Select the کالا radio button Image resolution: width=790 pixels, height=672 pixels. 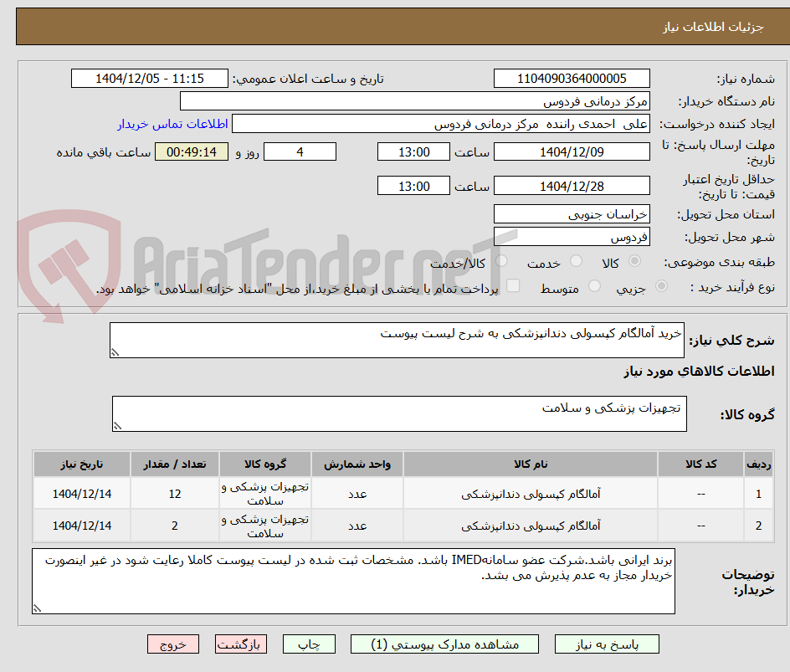(x=635, y=261)
